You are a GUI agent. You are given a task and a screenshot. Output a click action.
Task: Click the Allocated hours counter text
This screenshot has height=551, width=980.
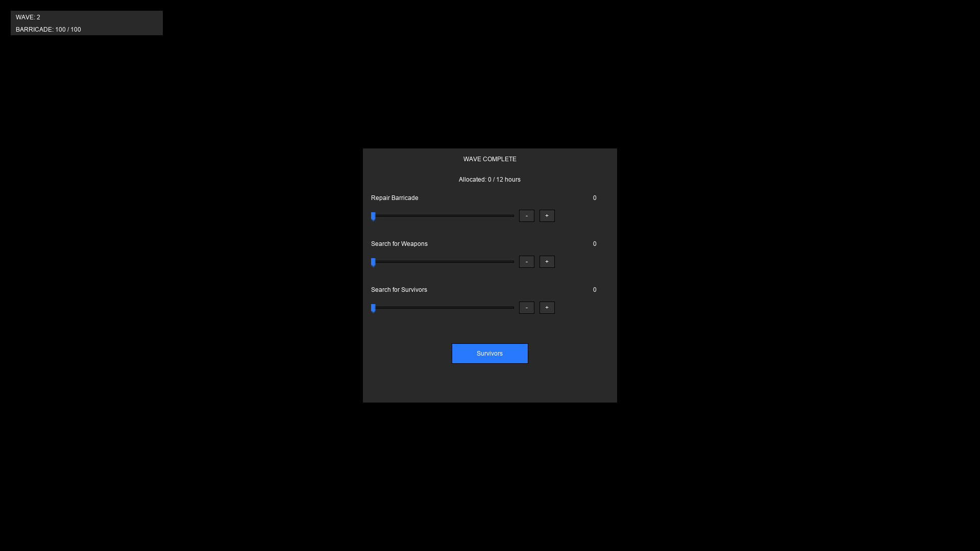click(489, 180)
